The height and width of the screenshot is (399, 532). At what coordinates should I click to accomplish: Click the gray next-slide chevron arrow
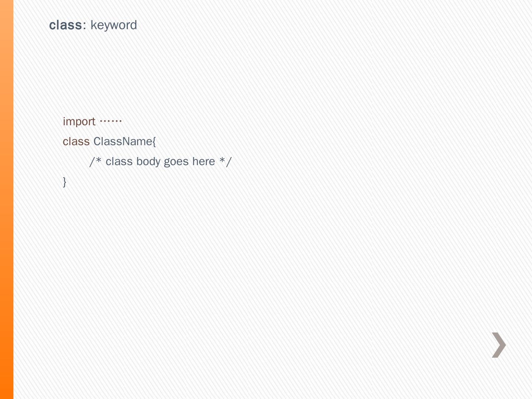pyautogui.click(x=499, y=345)
